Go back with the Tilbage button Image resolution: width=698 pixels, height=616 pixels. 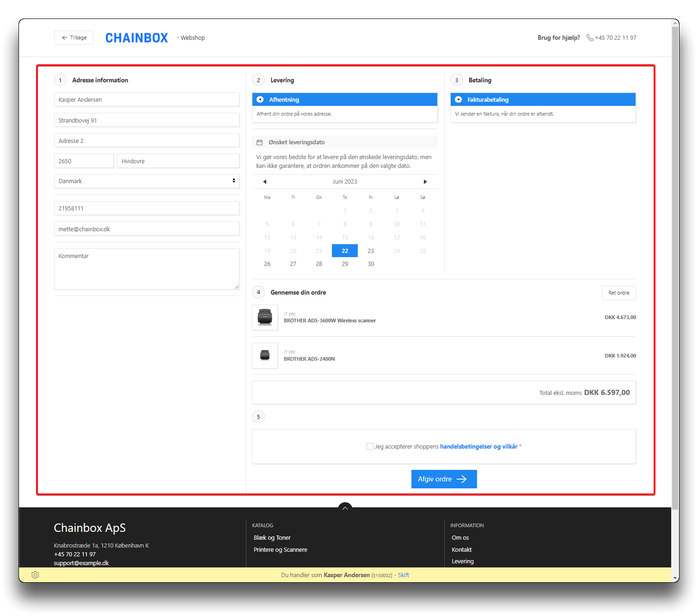pos(74,38)
